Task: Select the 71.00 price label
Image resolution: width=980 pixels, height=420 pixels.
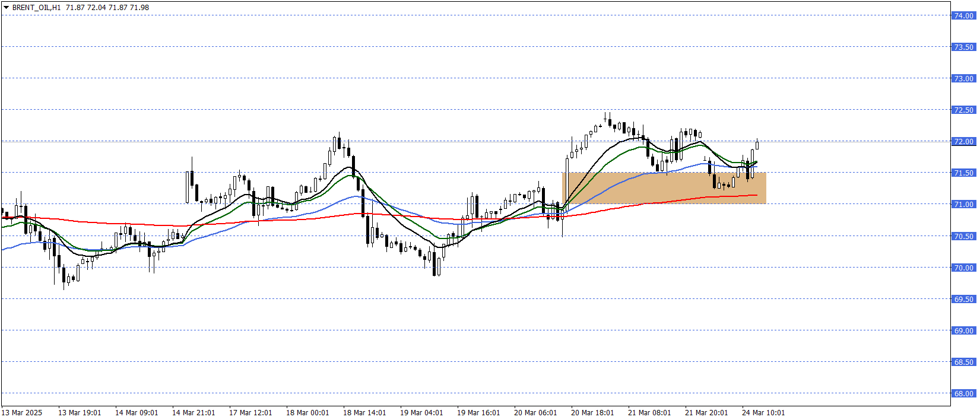Action: [x=963, y=205]
